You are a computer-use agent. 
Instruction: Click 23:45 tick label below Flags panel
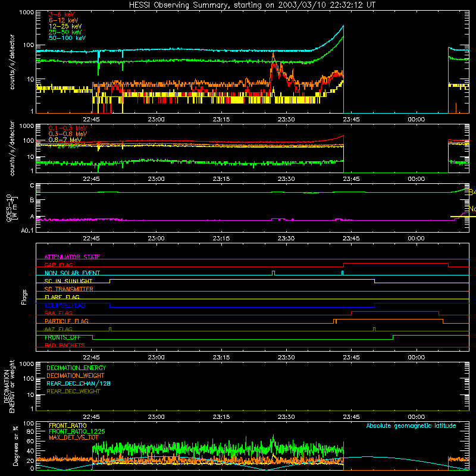(x=351, y=358)
